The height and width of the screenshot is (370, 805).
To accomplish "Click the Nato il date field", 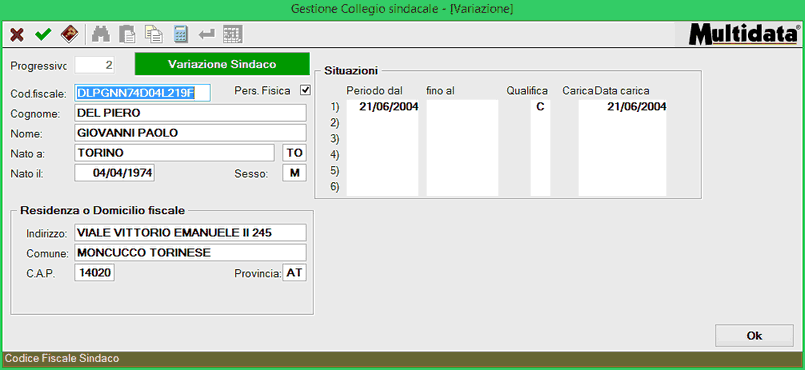I will coord(114,173).
